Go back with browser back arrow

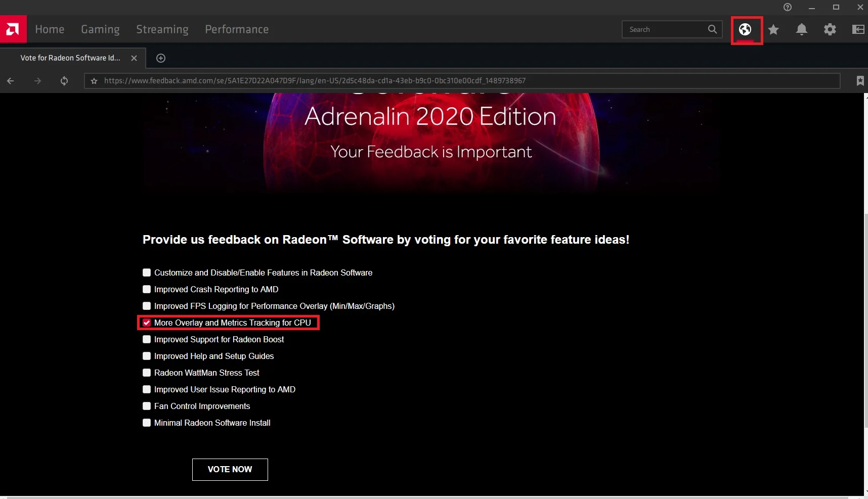pyautogui.click(x=11, y=81)
